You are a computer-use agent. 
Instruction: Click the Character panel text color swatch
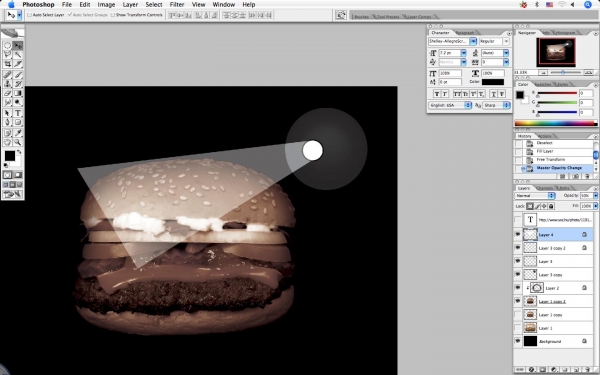pyautogui.click(x=493, y=82)
